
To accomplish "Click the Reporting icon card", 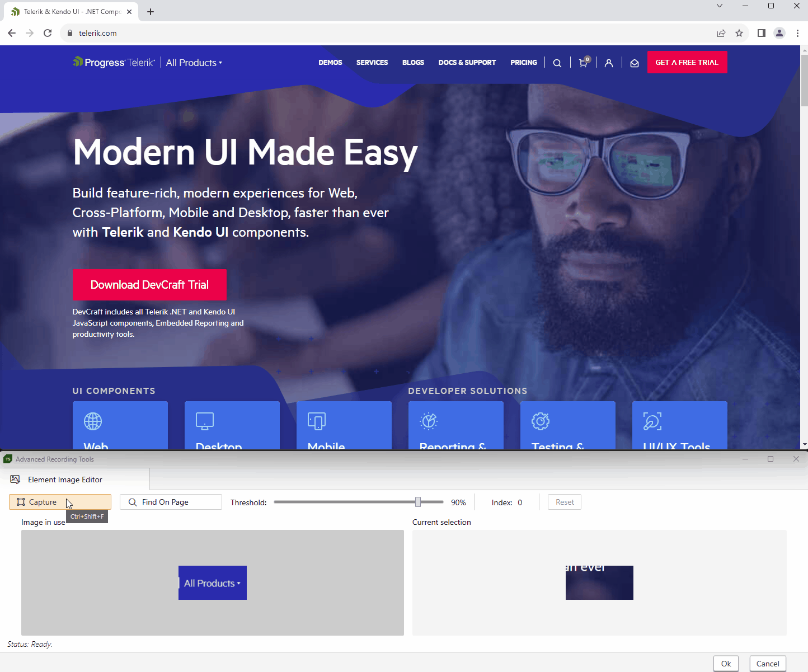I will (456, 425).
